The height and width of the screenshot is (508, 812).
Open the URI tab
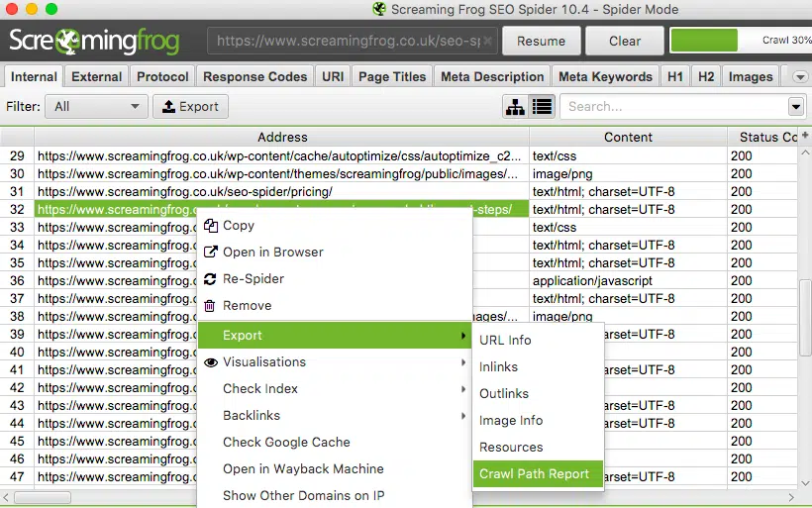333,76
